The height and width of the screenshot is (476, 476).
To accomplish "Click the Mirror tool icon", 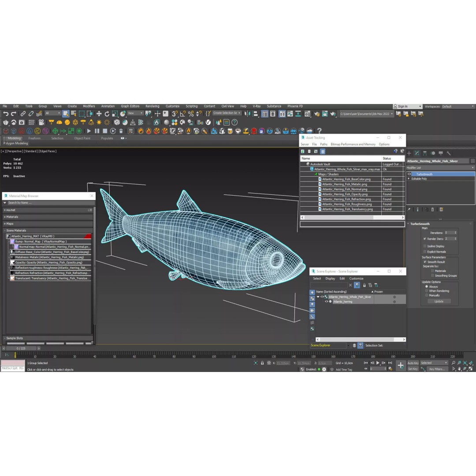I will (x=247, y=114).
